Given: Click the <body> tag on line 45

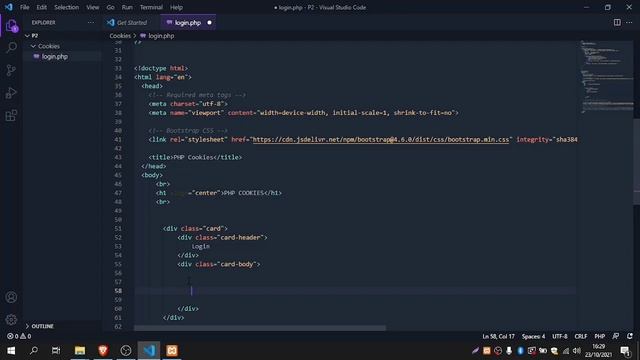Looking at the screenshot, I should (x=152, y=175).
